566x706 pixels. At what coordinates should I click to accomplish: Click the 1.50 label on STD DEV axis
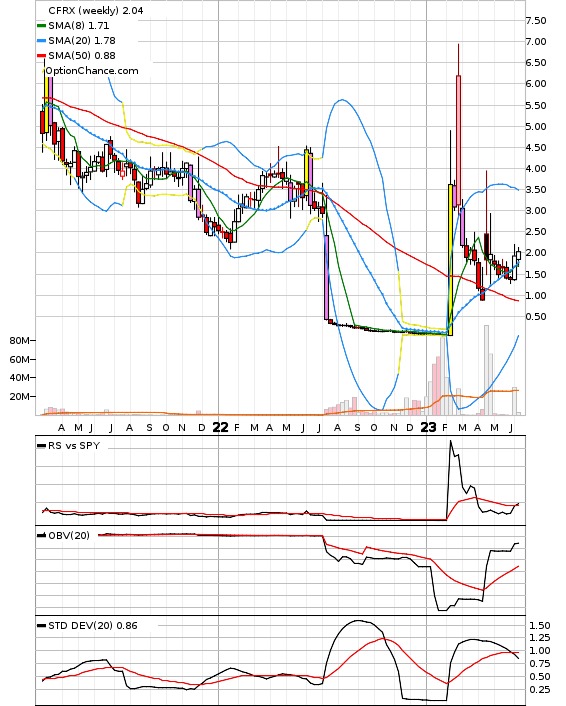click(x=539, y=625)
